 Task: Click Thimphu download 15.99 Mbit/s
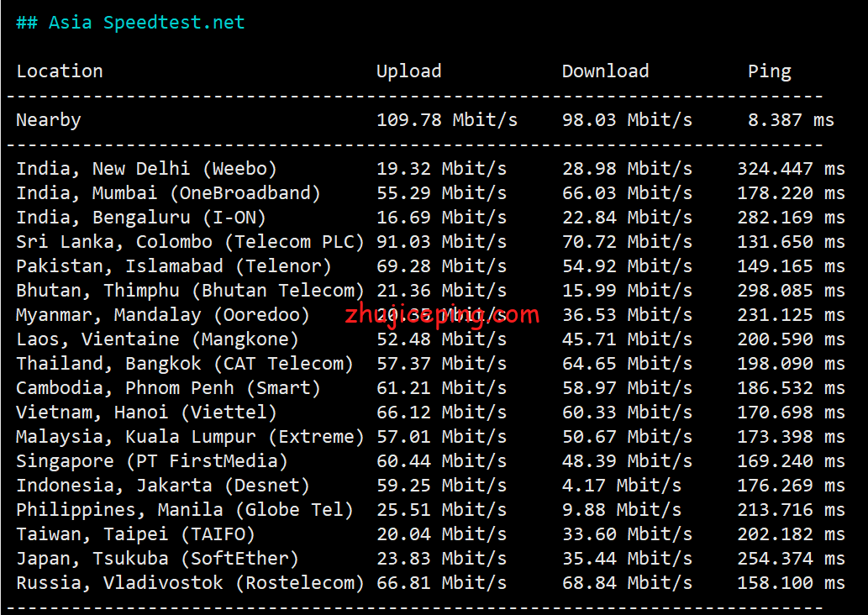point(627,291)
